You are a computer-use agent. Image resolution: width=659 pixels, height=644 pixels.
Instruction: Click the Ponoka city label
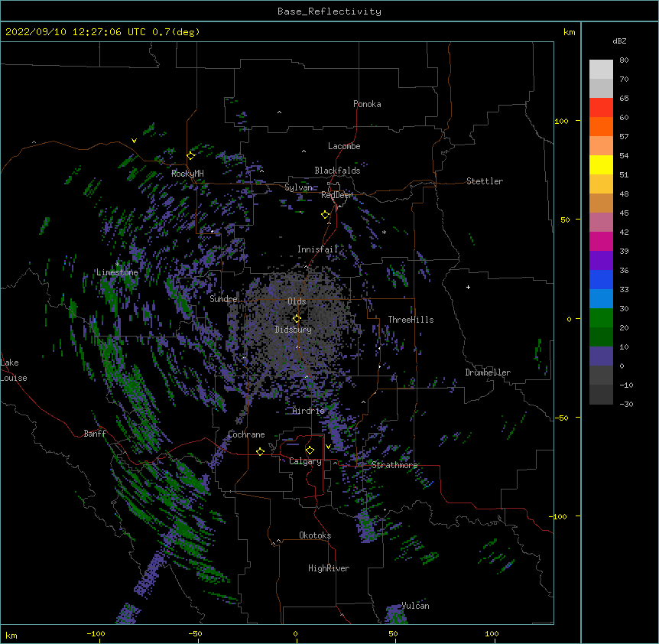point(367,104)
